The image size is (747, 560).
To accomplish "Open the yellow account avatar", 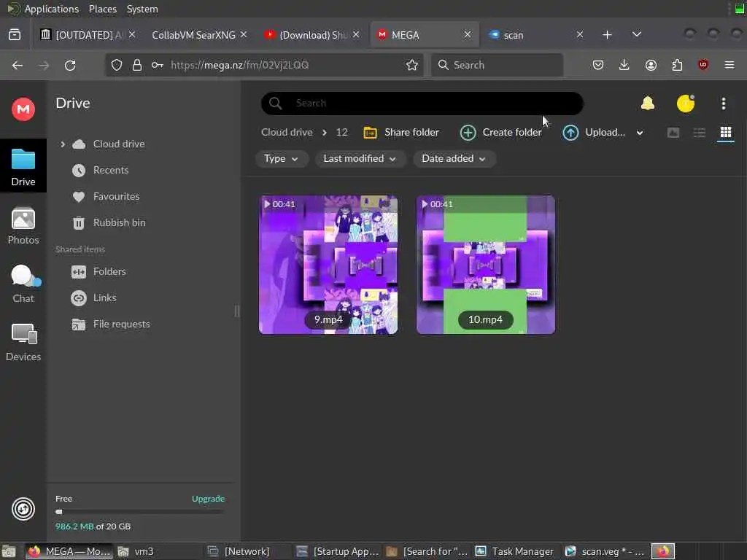I will pyautogui.click(x=686, y=104).
